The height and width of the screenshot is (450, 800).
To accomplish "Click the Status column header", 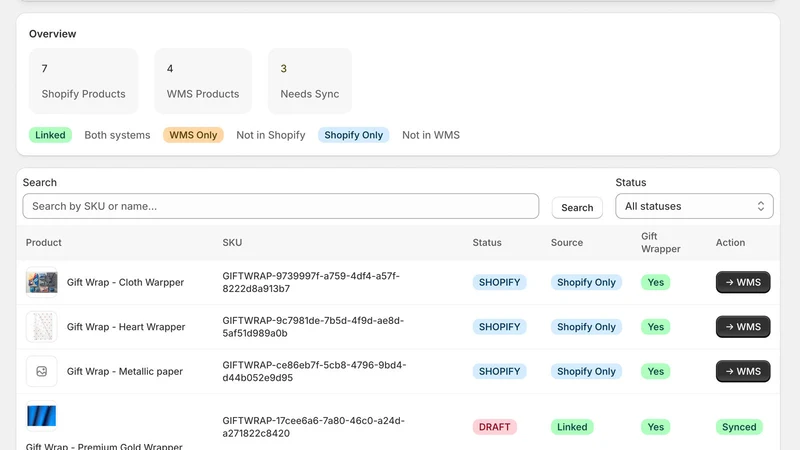I will point(487,242).
